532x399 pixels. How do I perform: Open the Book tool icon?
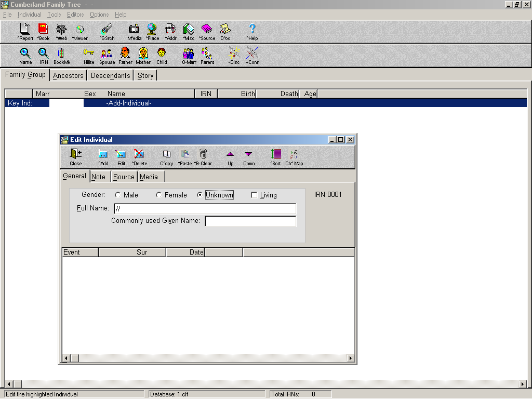(43, 30)
